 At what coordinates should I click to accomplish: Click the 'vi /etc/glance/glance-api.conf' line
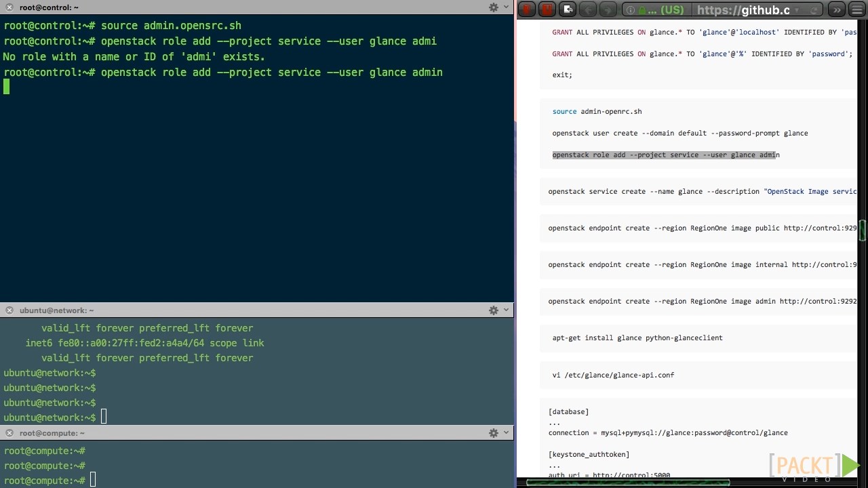click(613, 375)
